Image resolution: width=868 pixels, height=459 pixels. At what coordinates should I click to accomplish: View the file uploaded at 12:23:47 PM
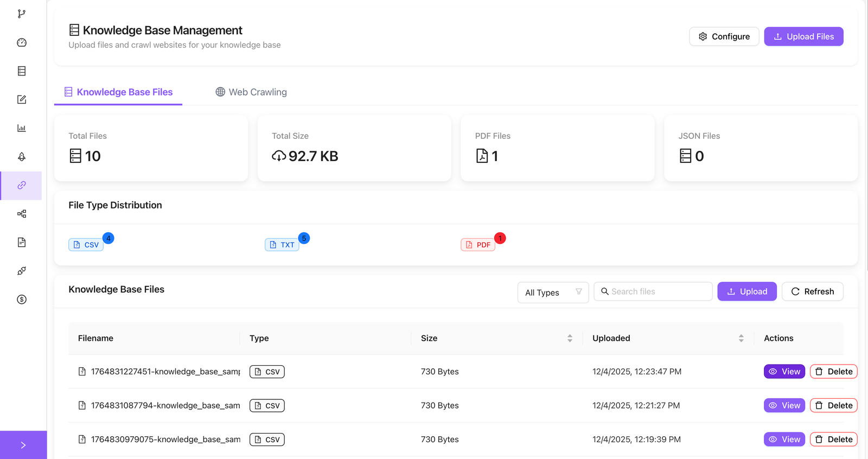pos(784,372)
